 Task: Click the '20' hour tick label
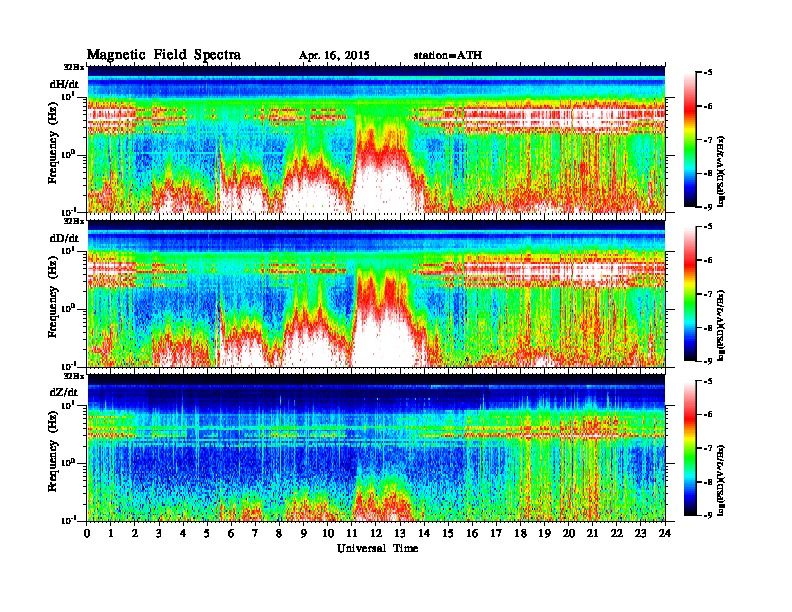tap(569, 534)
